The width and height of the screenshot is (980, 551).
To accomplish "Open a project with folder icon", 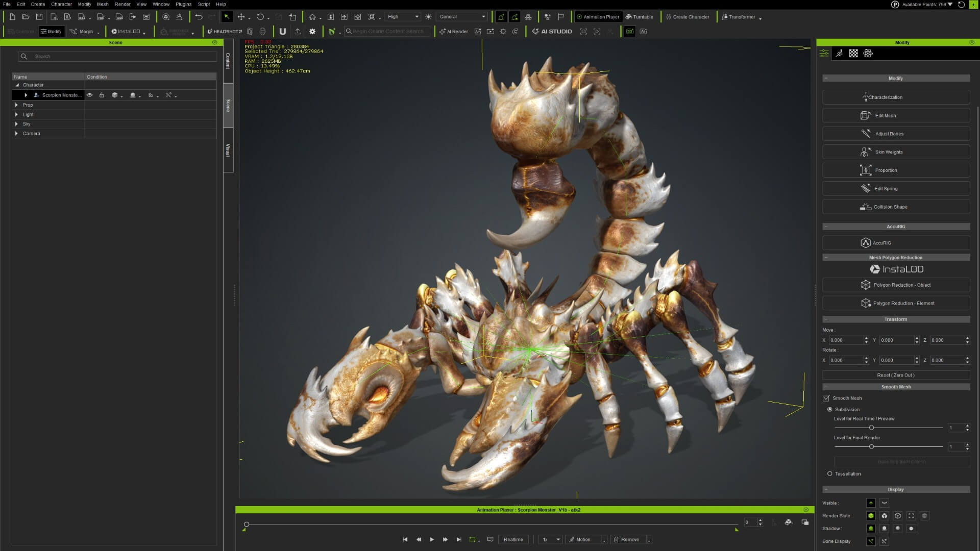I will click(x=26, y=17).
